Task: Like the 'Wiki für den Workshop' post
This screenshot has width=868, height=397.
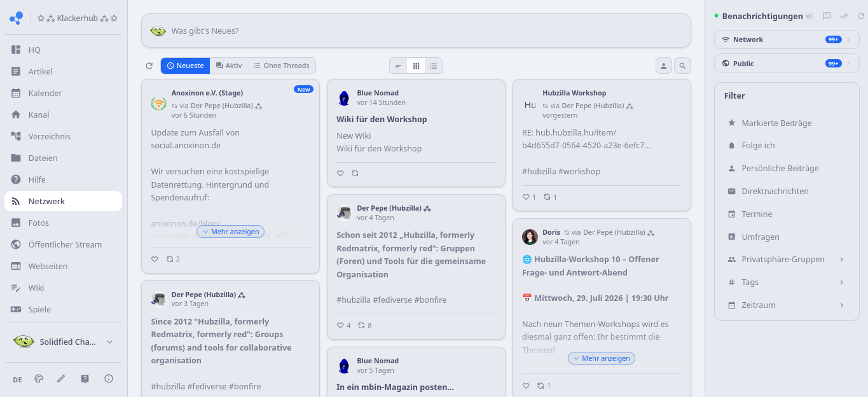Action: click(340, 173)
